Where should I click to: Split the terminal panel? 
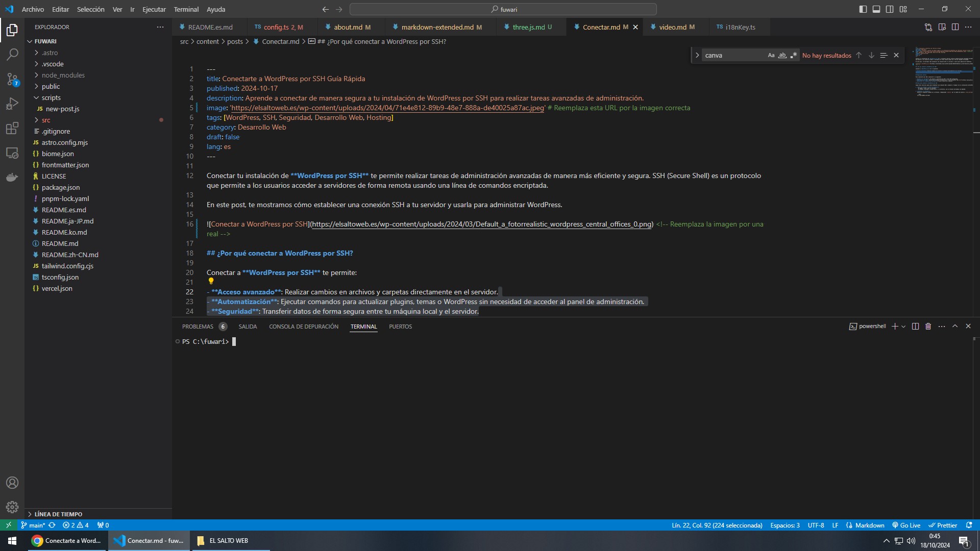915,327
